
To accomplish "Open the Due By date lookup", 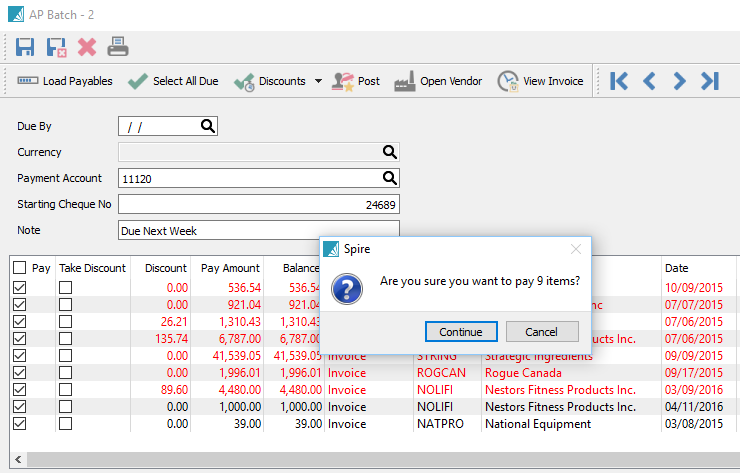I will pyautogui.click(x=207, y=126).
